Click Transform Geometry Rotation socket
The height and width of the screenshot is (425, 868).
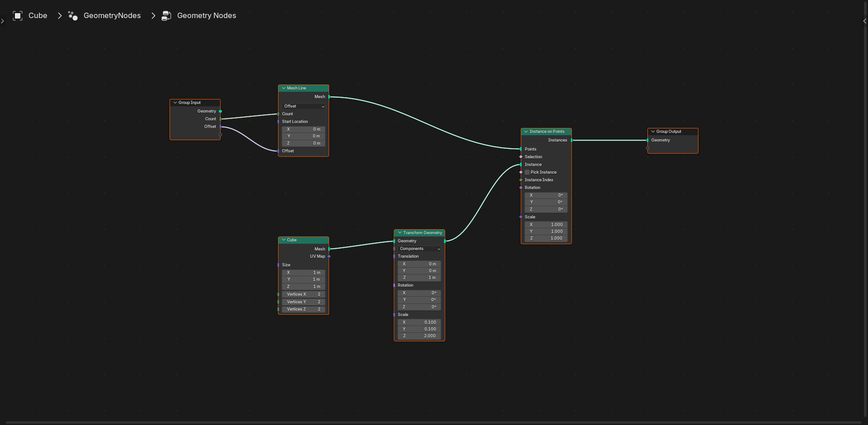pyautogui.click(x=394, y=285)
